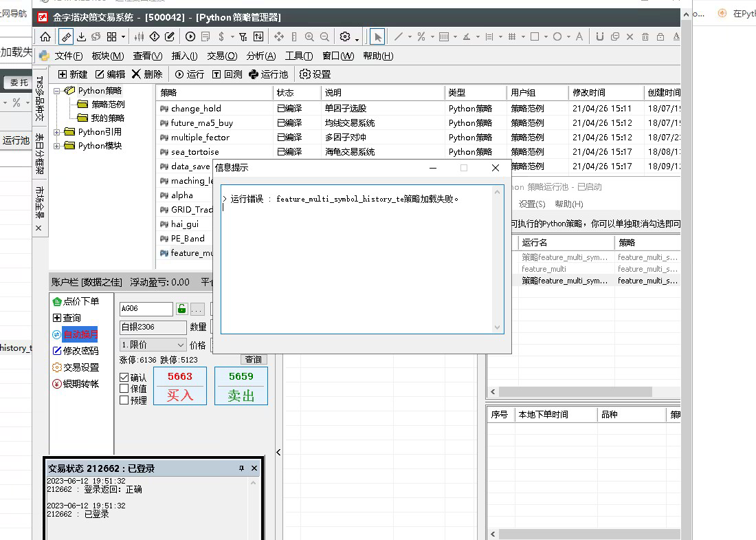Click the home icon in toolbar
Screen dimensions: 756x540
(x=45, y=36)
